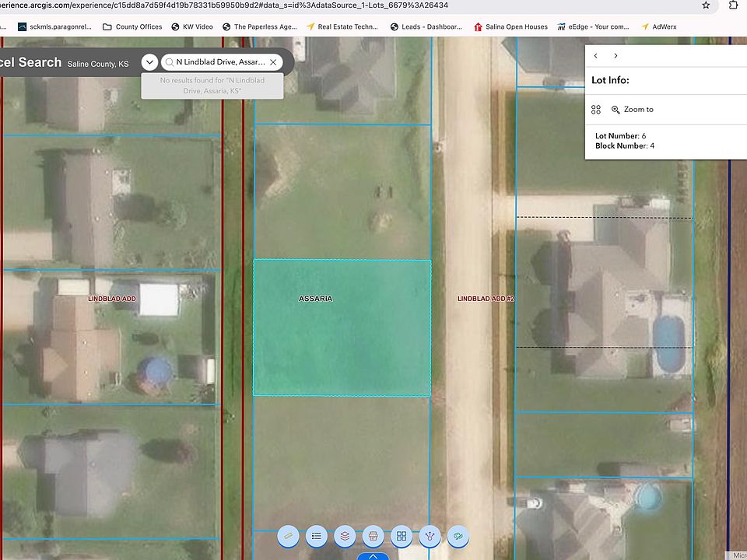Open the eEdge bookmark
Viewport: 747px width, 560px height.
593,26
